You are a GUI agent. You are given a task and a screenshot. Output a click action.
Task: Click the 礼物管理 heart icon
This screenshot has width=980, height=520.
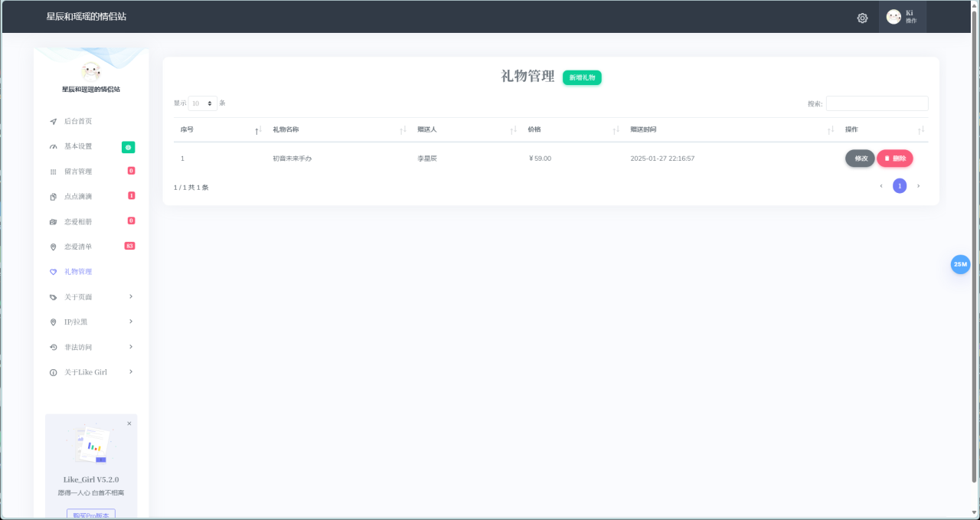pos(53,272)
